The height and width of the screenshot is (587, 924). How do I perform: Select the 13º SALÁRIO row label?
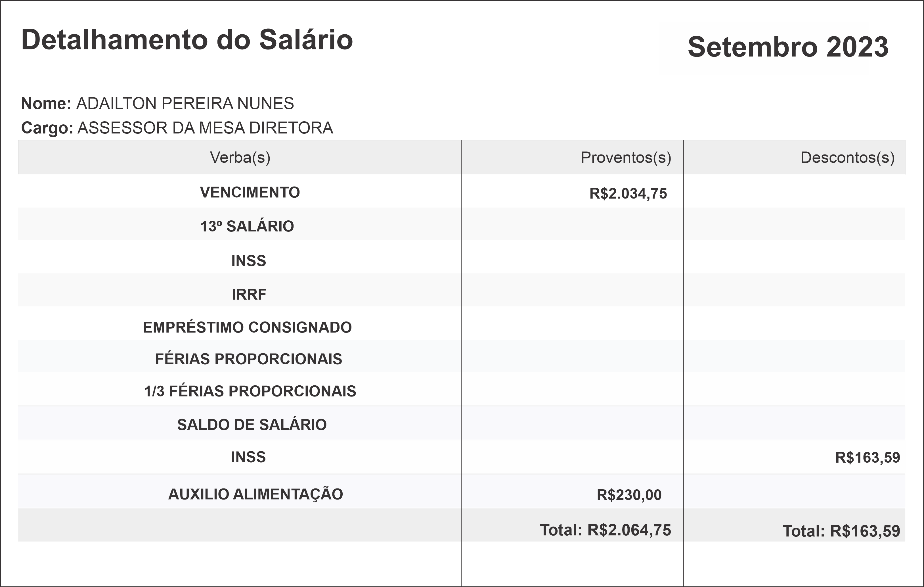pos(247,227)
